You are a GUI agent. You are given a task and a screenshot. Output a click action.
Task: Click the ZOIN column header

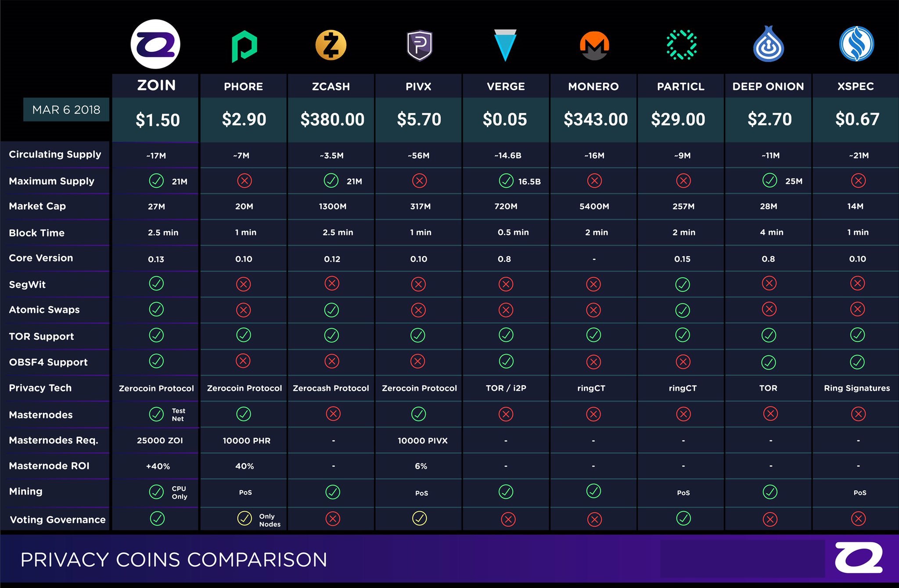(156, 85)
